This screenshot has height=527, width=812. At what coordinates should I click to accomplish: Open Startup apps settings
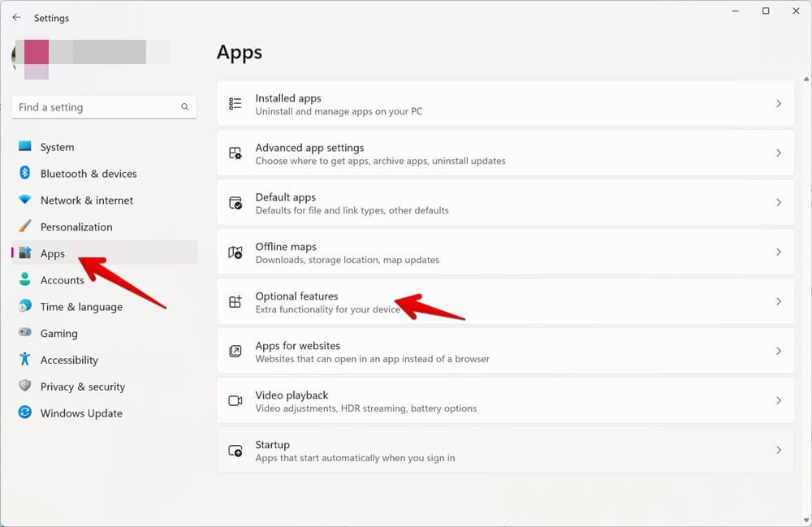tap(505, 451)
